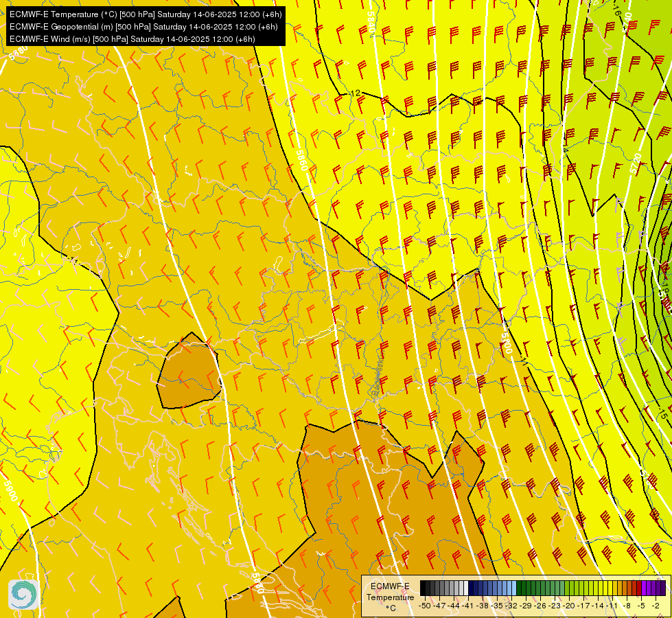672x618 pixels.
Task: Click the swirl logo icon in bottom-left corner
Action: pos(24,595)
